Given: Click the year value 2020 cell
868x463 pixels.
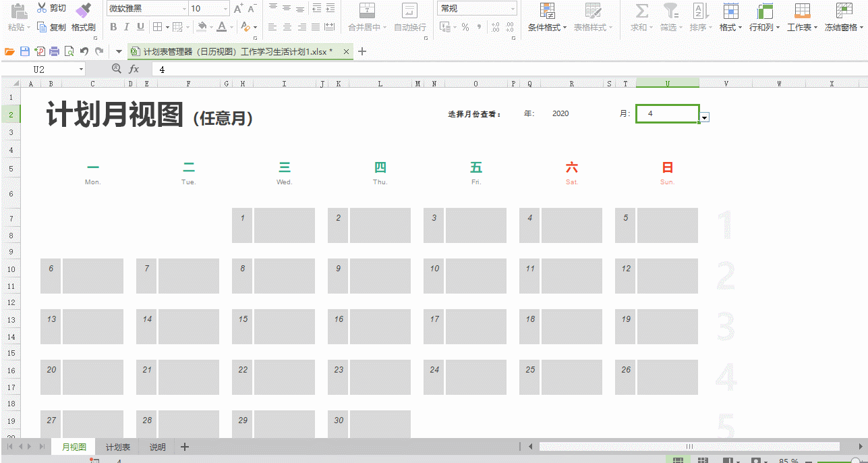Looking at the screenshot, I should (560, 113).
